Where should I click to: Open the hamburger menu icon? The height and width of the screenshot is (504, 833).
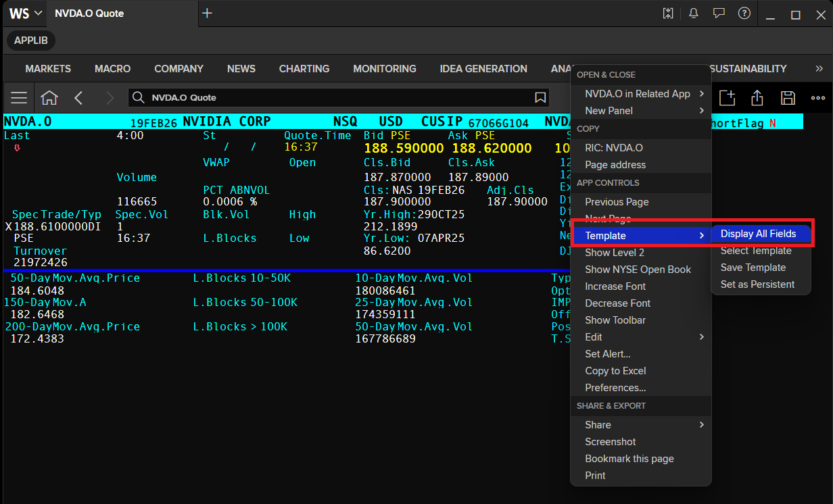point(19,98)
